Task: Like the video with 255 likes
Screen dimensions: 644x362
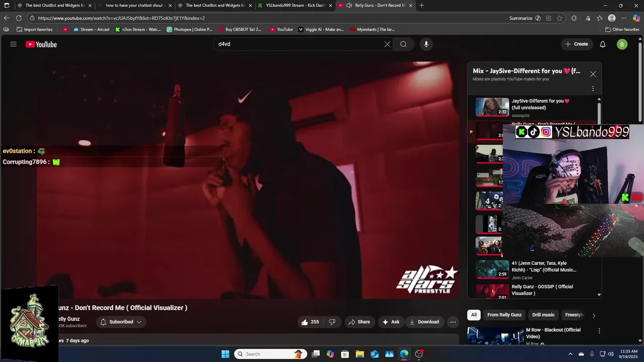Action: [x=310, y=322]
